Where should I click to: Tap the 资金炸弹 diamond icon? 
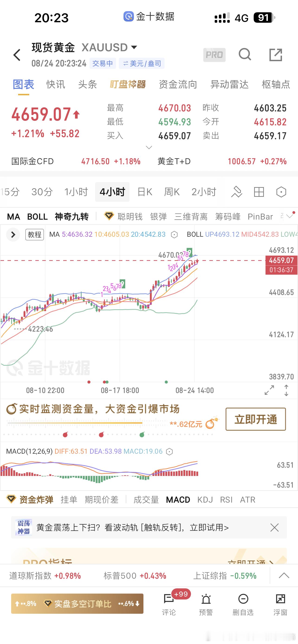click(x=11, y=499)
